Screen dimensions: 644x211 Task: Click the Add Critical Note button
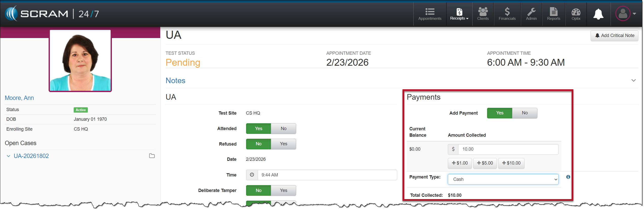[614, 36]
